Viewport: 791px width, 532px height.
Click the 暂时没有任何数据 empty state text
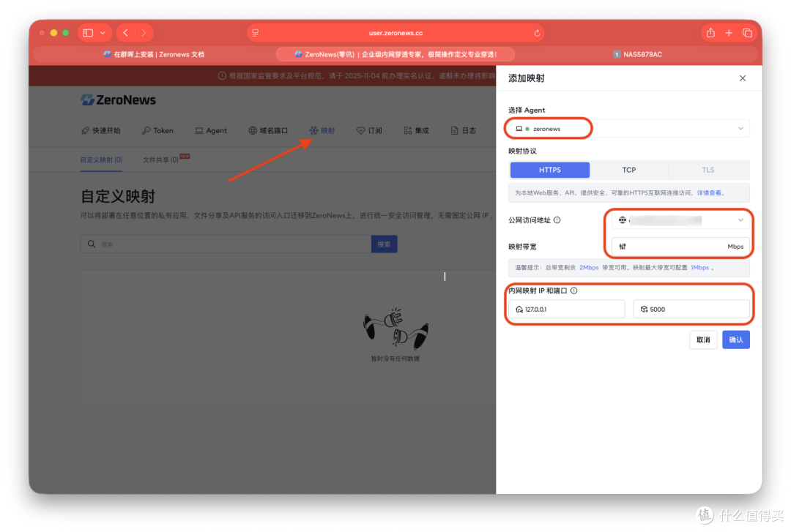pyautogui.click(x=395, y=359)
